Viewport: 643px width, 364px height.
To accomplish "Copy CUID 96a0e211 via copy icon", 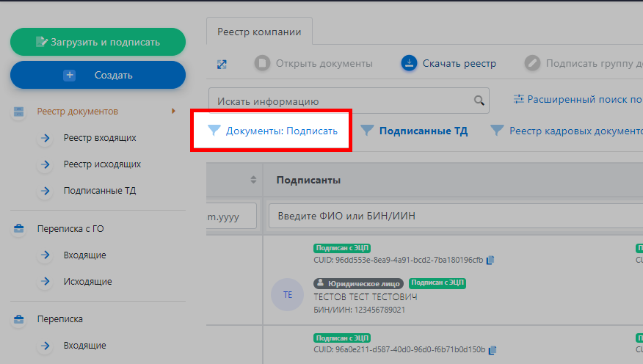I will point(493,349).
